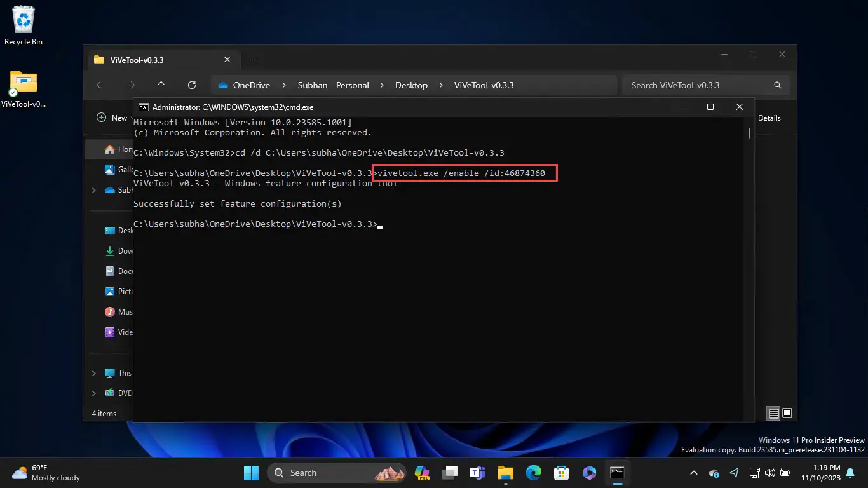
Task: Click the highlighted vivetool.exe /enable command text
Action: (x=461, y=173)
